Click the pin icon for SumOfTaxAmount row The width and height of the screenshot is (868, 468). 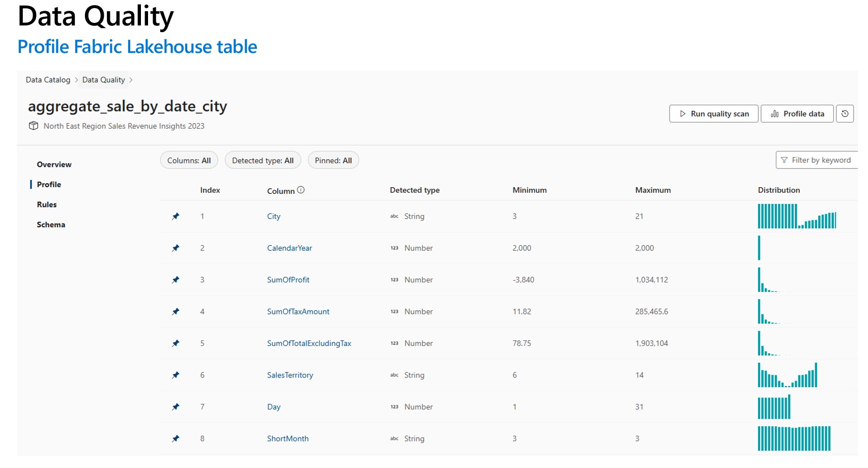coord(176,312)
